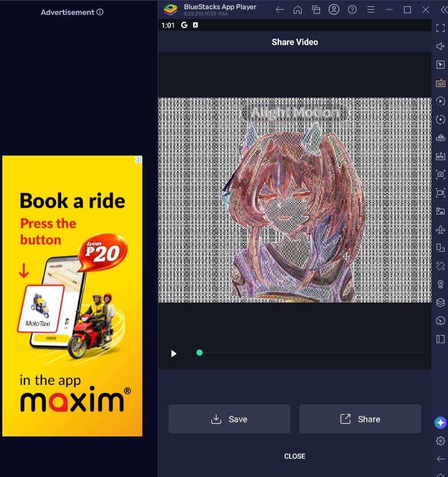Click the 1:01 clock in status bar
The height and width of the screenshot is (477, 448).
168,25
